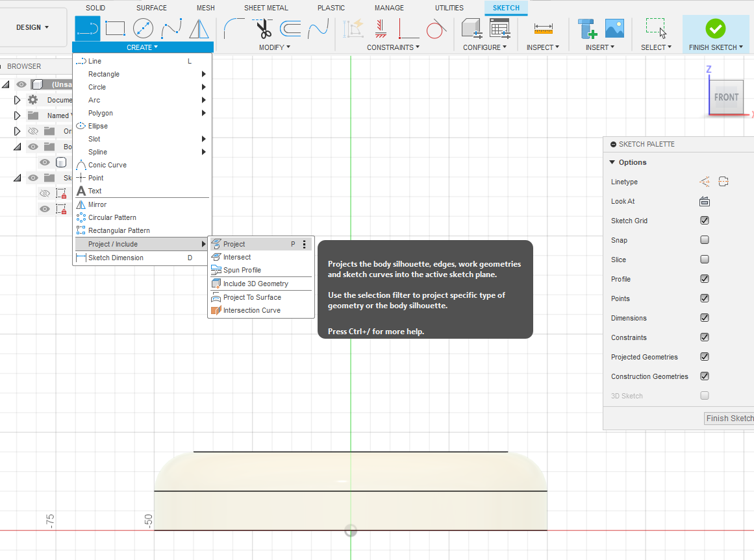
Task: Click the Look At icon in Sketch Palette
Action: coord(704,201)
